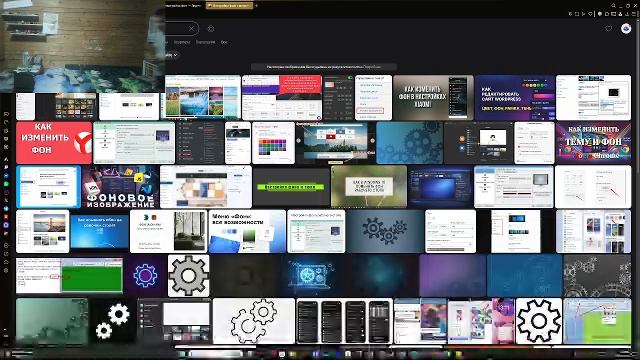The image size is (640, 360).
Task: Open the sign in grassy field thumbnail
Action: coord(369,187)
